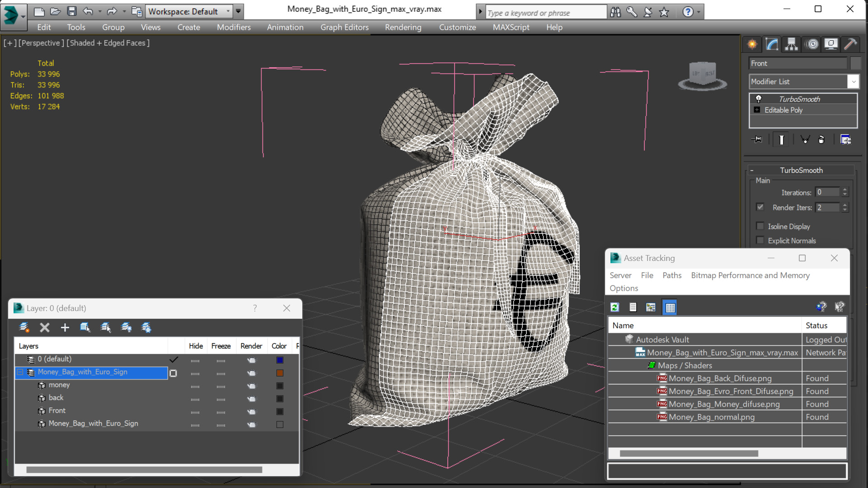
Task: Click the orange Money_Bag_with_Euro_Sign layer color swatch
Action: tap(280, 373)
